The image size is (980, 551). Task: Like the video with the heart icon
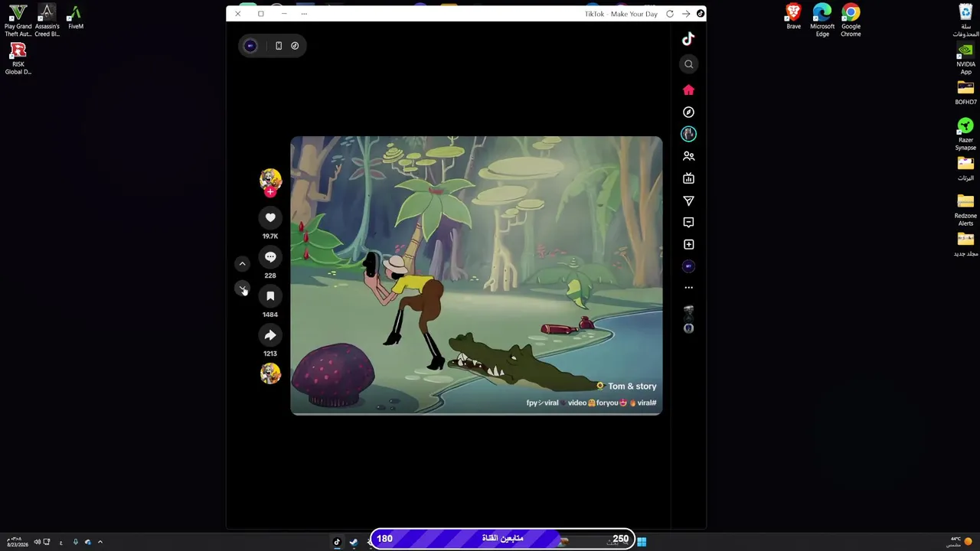click(x=270, y=218)
